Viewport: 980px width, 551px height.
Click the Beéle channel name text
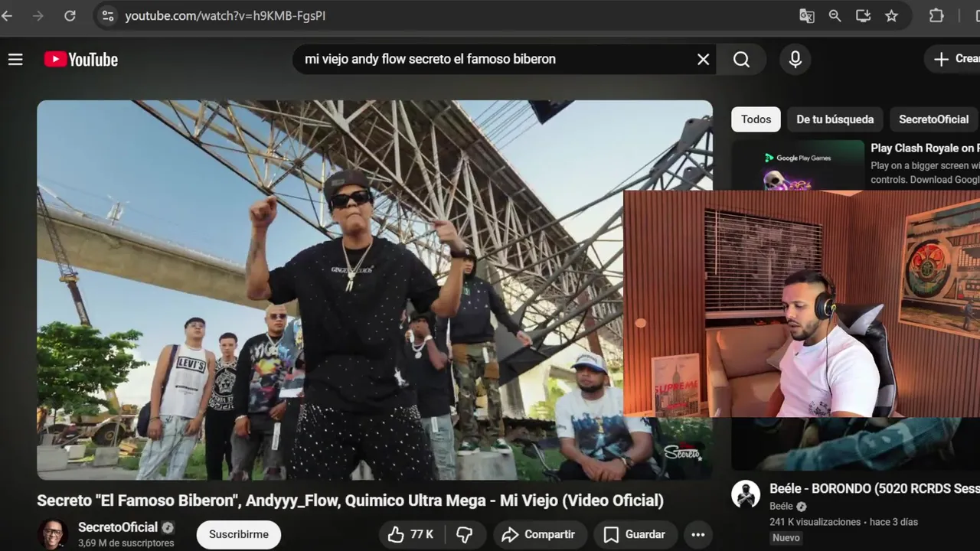pos(781,507)
